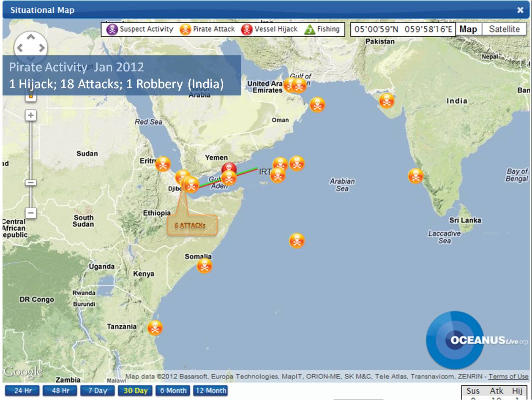The width and height of the screenshot is (532, 400).
Task: Click the Suspect Activity legend label
Action: (x=146, y=29)
